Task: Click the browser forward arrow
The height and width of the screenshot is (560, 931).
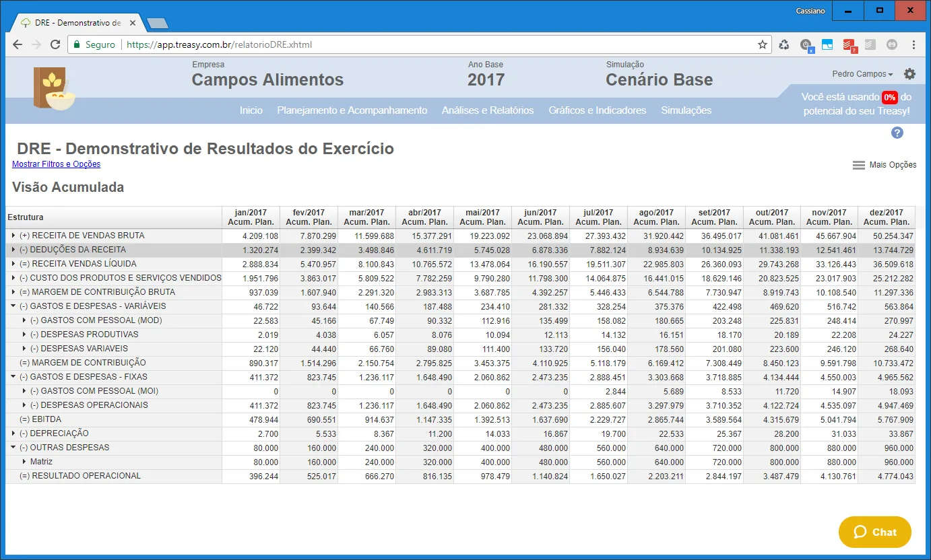Action: pos(36,44)
